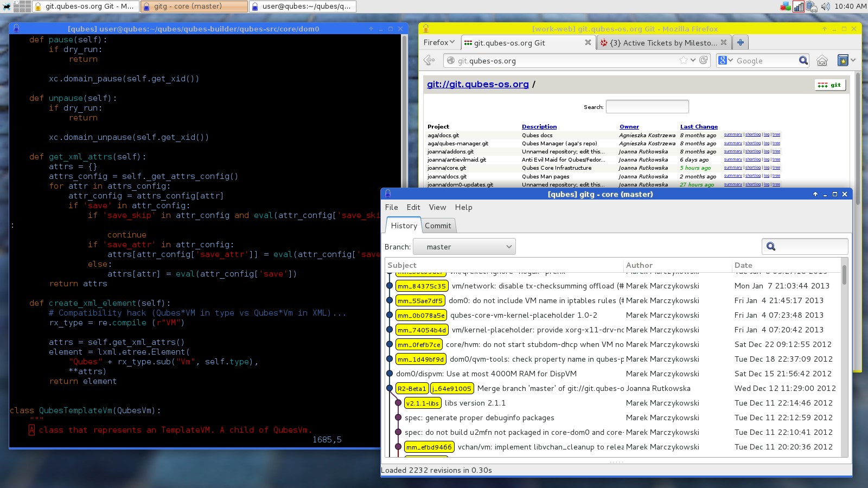The width and height of the screenshot is (868, 488).
Task: Open the Branch dropdown showing master in gitg
Action: pyautogui.click(x=464, y=246)
